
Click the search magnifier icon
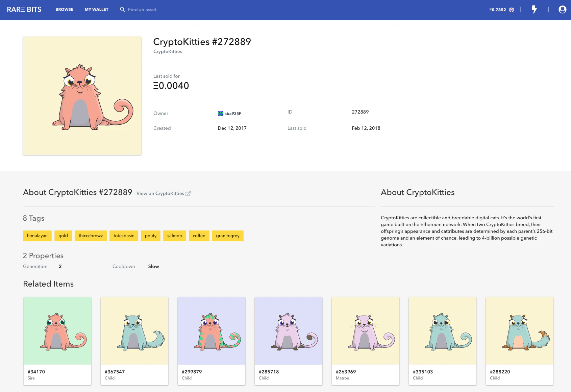[122, 9]
